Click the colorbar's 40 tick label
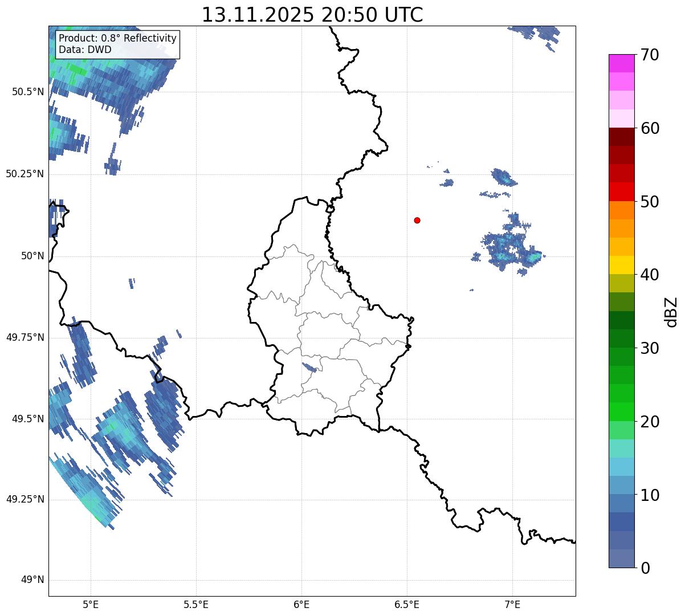The image size is (685, 616). click(x=650, y=275)
